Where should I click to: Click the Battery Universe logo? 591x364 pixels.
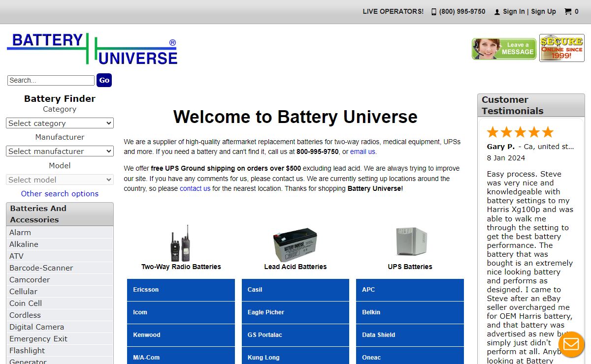(92, 49)
